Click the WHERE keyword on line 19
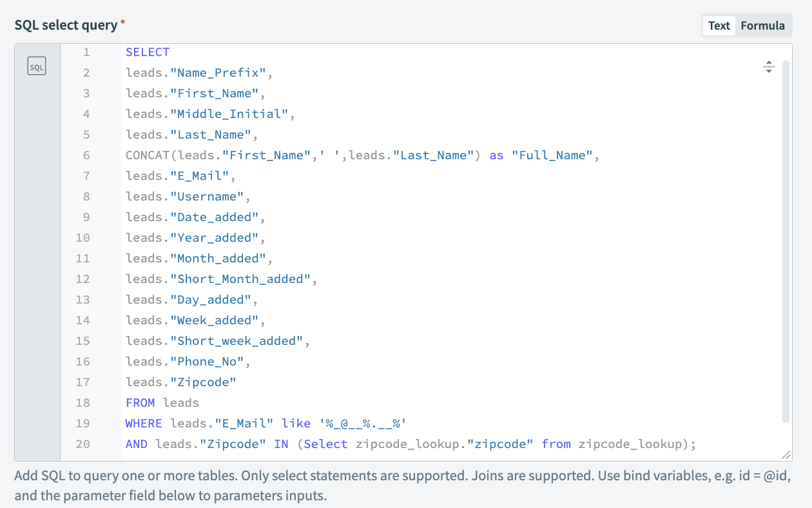Image resolution: width=812 pixels, height=508 pixels. coord(143,423)
